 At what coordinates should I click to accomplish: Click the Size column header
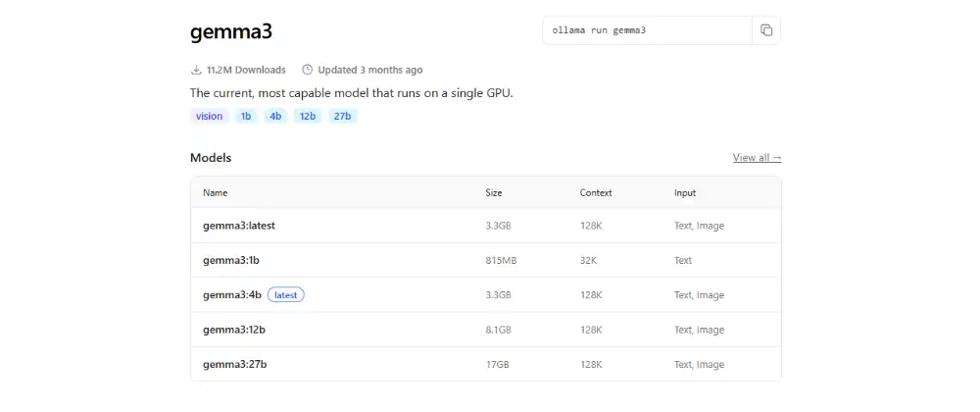(494, 192)
